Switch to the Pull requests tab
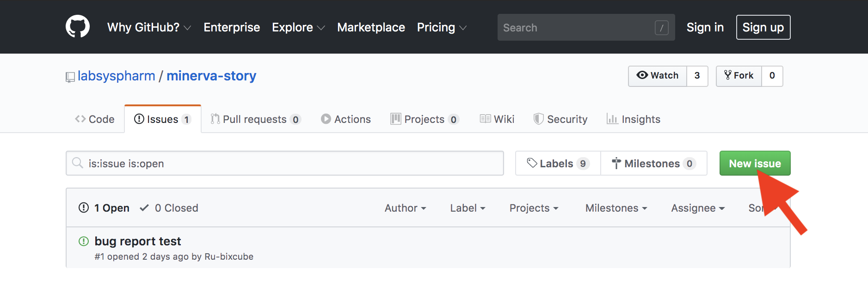The width and height of the screenshot is (868, 299). [x=255, y=119]
